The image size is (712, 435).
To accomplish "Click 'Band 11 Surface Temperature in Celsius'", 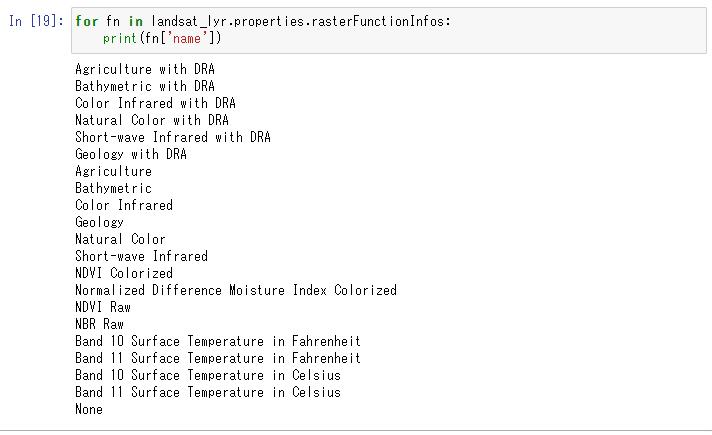I will tap(207, 392).
